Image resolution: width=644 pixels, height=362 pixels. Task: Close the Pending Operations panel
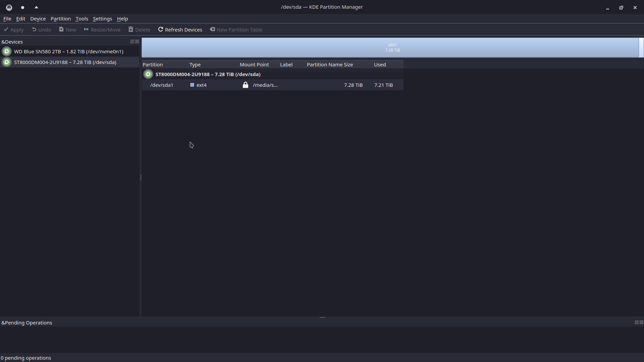(641, 322)
